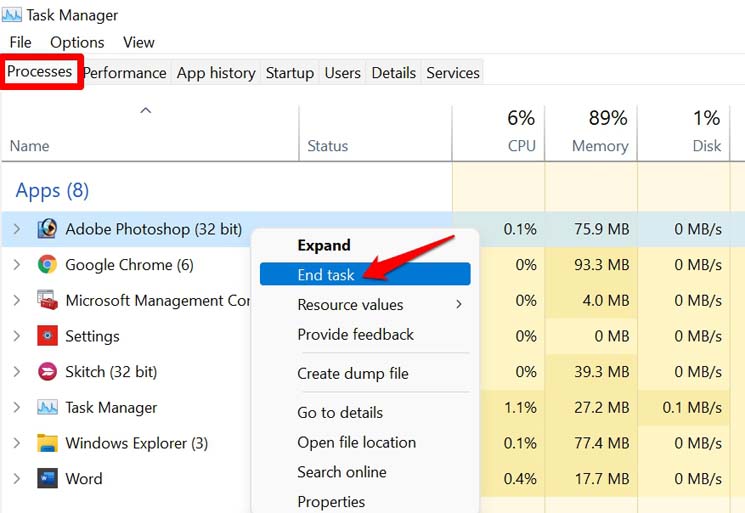Click the Task Manager process icon
745x513 pixels.
46,408
